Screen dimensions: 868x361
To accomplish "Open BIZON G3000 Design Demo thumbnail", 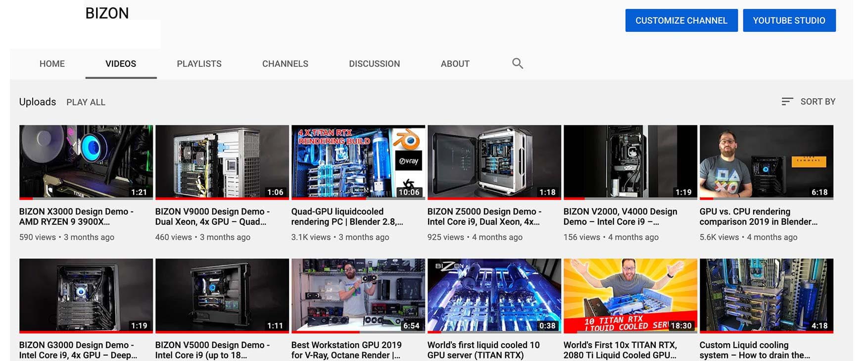I will [86, 296].
